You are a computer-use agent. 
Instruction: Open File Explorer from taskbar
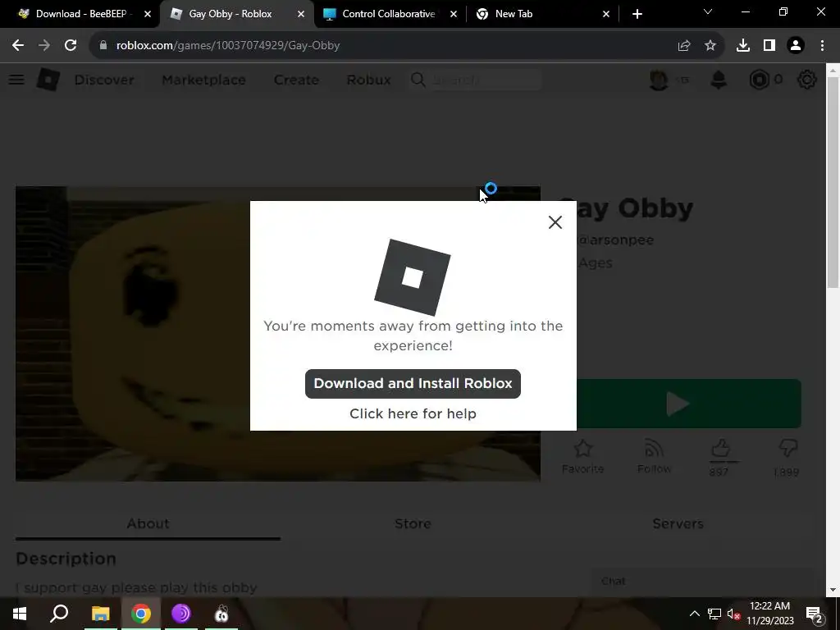click(x=100, y=614)
